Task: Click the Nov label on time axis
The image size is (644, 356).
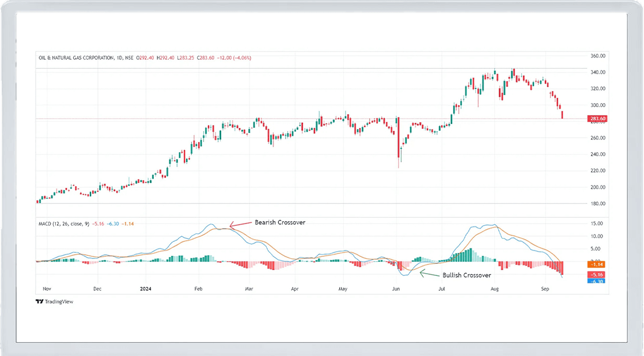Action: click(47, 287)
